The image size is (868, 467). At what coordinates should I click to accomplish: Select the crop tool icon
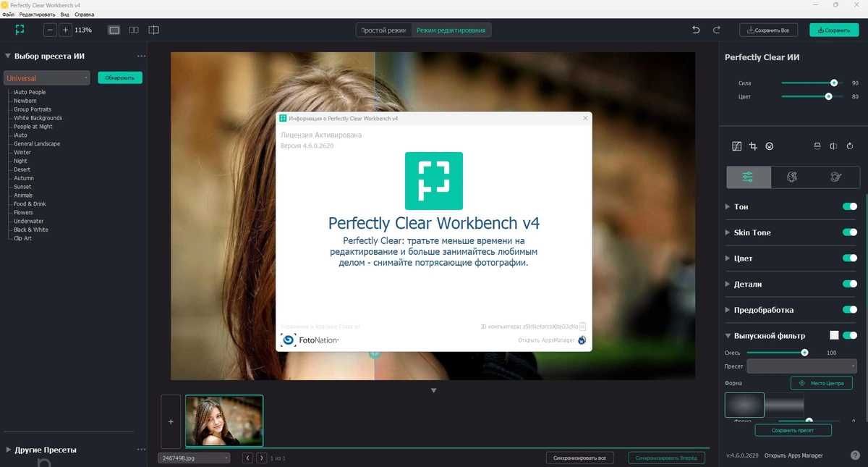point(753,146)
